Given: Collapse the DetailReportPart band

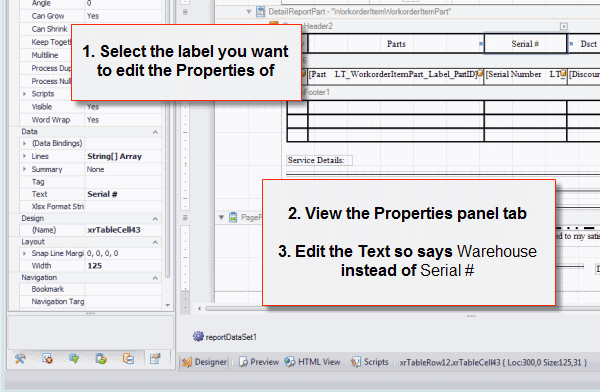Looking at the screenshot, I should [x=249, y=12].
